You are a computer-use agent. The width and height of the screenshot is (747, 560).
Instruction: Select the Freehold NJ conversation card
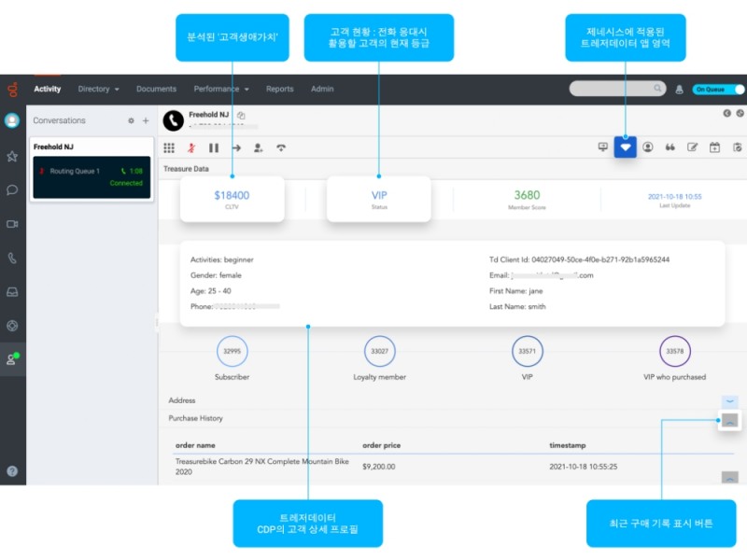(90, 170)
